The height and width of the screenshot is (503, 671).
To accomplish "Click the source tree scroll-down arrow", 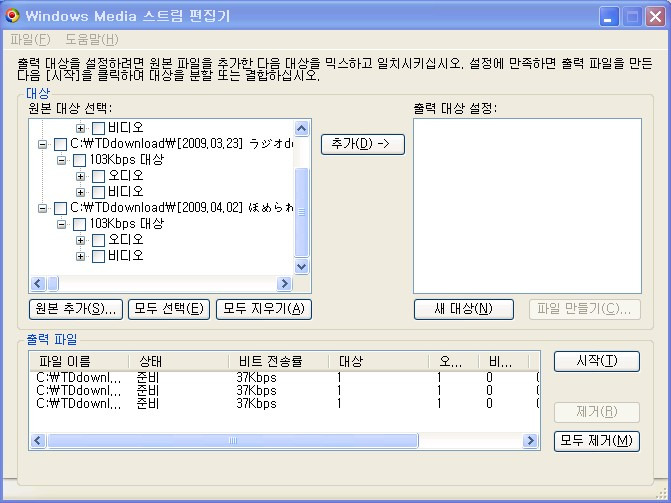I will [x=302, y=267].
